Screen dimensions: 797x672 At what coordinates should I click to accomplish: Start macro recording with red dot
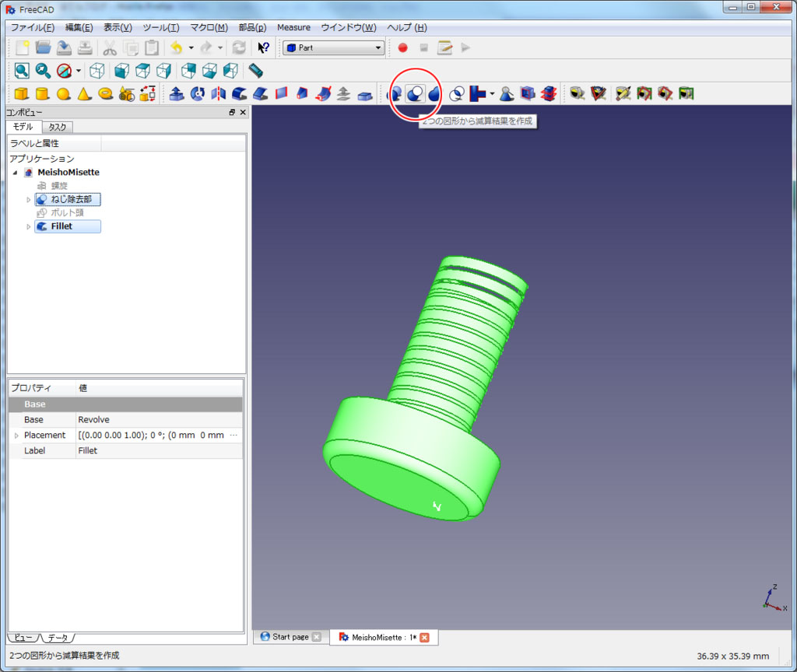coord(402,47)
